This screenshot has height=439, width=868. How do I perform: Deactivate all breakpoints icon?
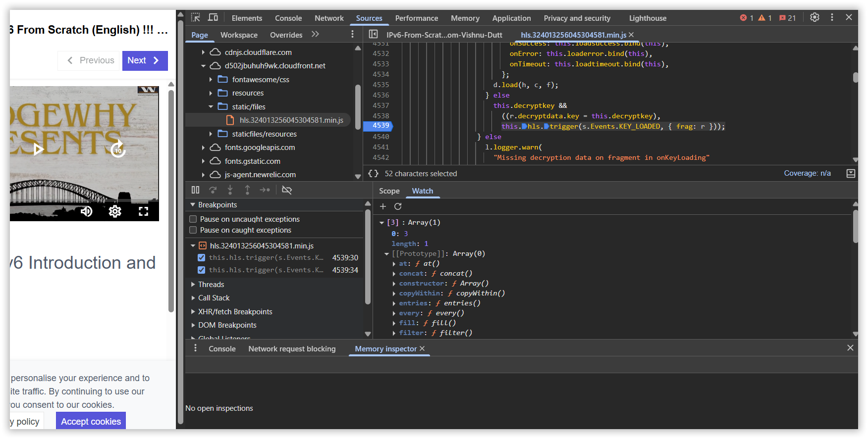click(287, 190)
